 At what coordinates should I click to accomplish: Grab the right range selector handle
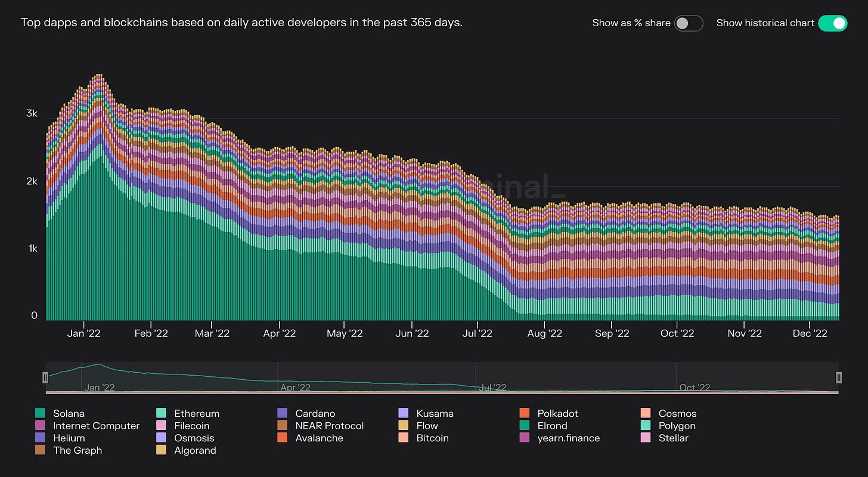[x=839, y=377]
